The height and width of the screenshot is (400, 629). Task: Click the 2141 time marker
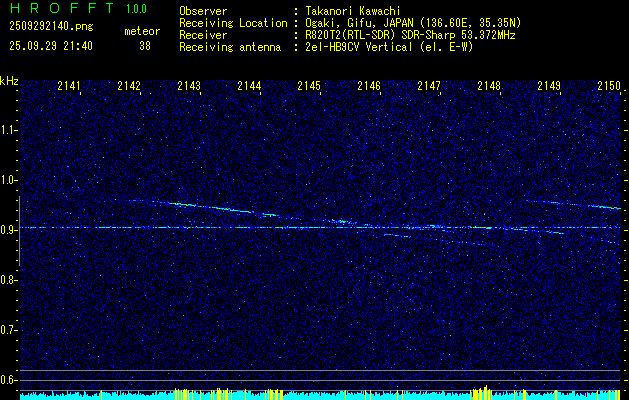[69, 86]
